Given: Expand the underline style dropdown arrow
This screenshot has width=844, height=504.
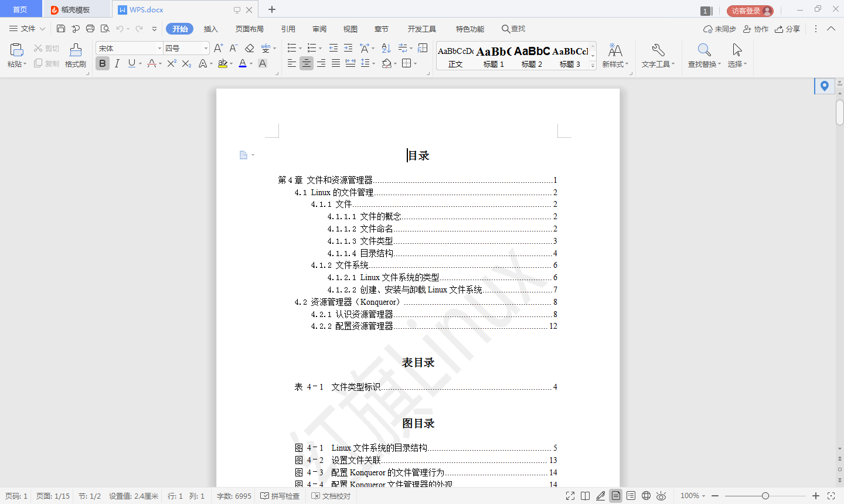Looking at the screenshot, I should (140, 64).
